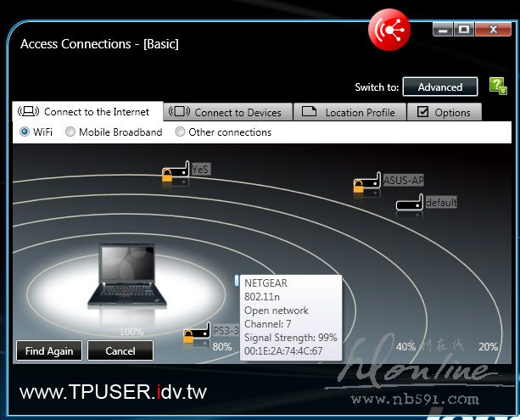Click the Cancel button
Screen dimensions: 520x420
coord(120,350)
